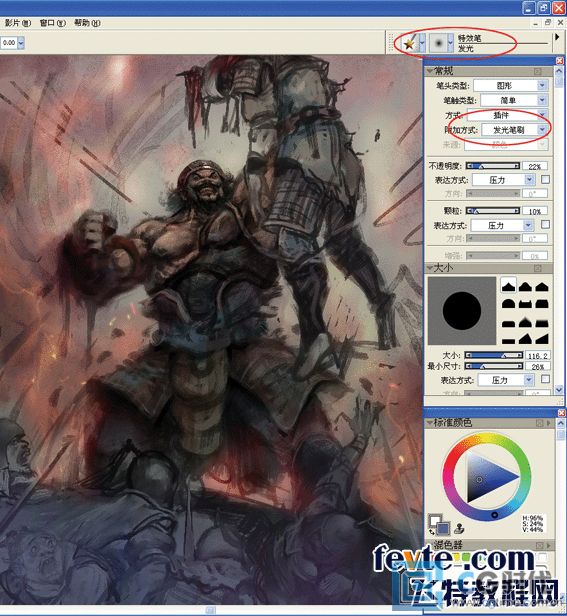Close the General section box icon
Screen dimensions: 567x616
[537, 71]
